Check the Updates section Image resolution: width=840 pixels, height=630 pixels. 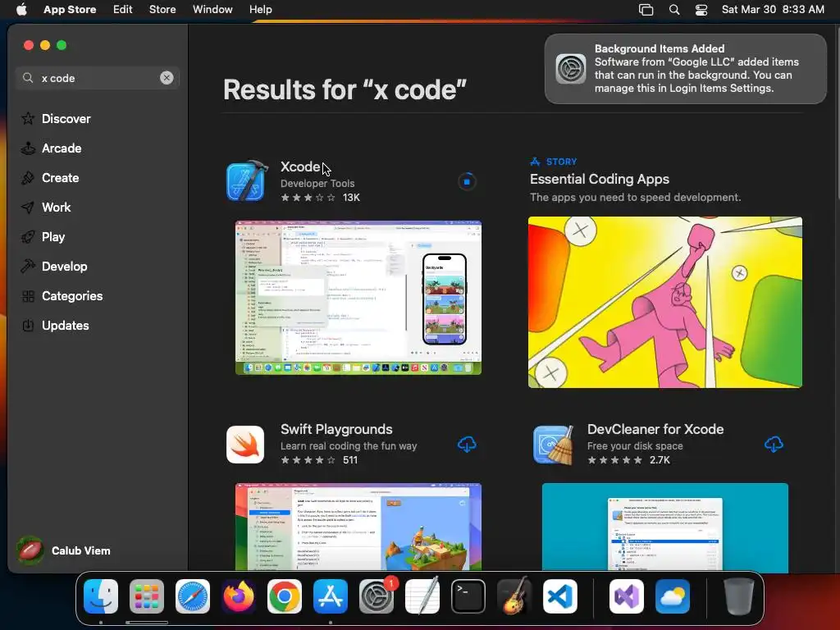66,325
